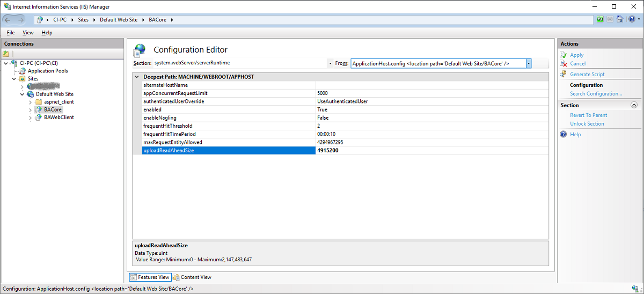Viewport: 644px width, 294px height.
Task: Collapse the Section group in Actions
Action: coord(634,105)
